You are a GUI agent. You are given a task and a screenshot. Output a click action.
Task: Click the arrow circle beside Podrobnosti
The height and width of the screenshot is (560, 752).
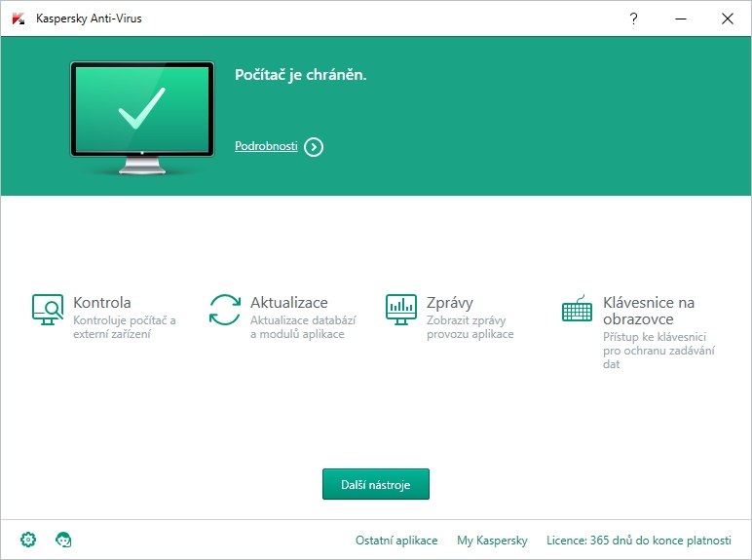pyautogui.click(x=314, y=147)
